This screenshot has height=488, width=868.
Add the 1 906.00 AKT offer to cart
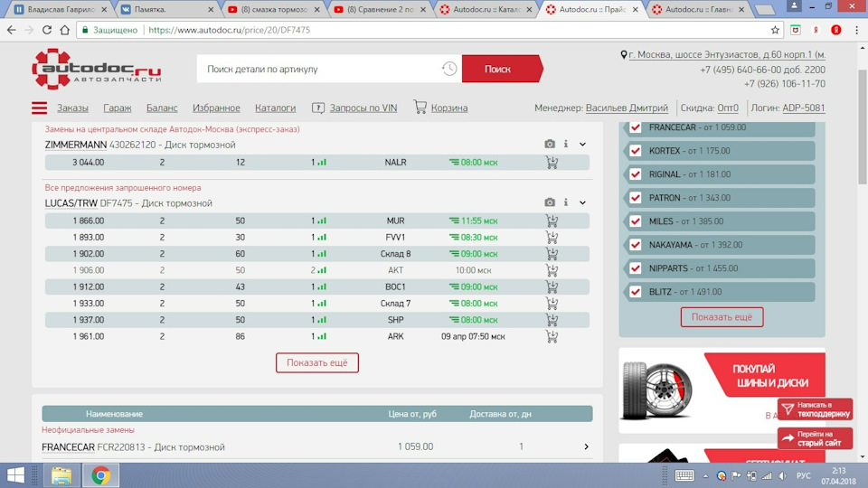[x=552, y=270]
